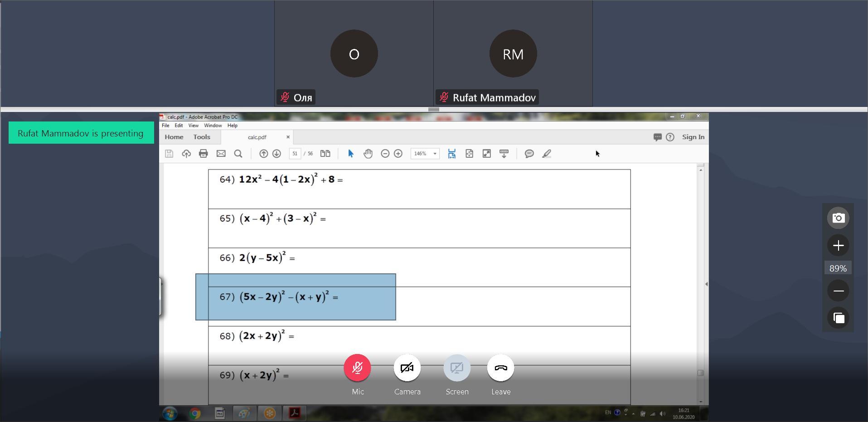Expand the right side pane arrow
Screen dimensions: 868x422
(x=706, y=284)
